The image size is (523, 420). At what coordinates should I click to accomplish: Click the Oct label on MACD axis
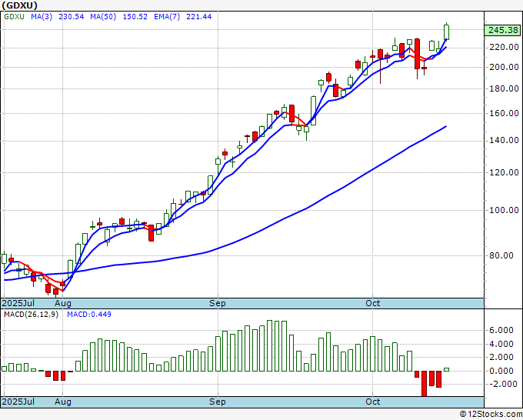click(372, 402)
